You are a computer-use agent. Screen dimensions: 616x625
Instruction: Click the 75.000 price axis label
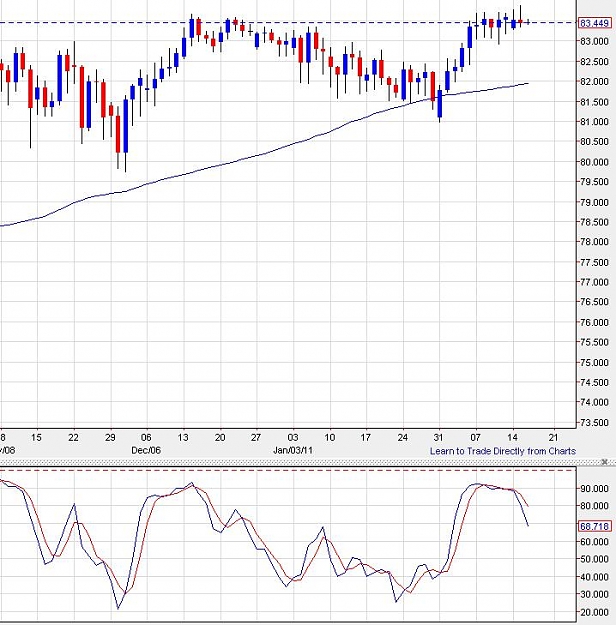click(594, 363)
